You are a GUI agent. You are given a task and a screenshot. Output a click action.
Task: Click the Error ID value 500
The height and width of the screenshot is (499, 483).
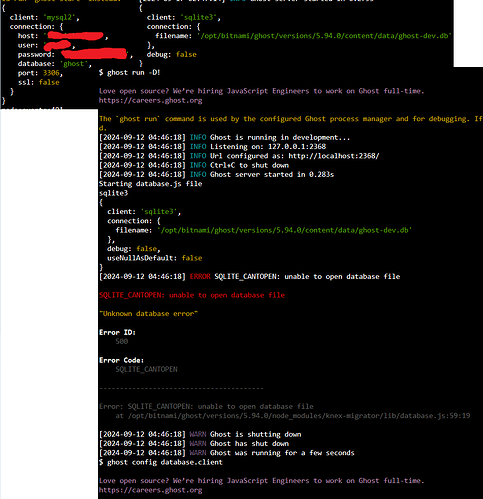pyautogui.click(x=122, y=341)
